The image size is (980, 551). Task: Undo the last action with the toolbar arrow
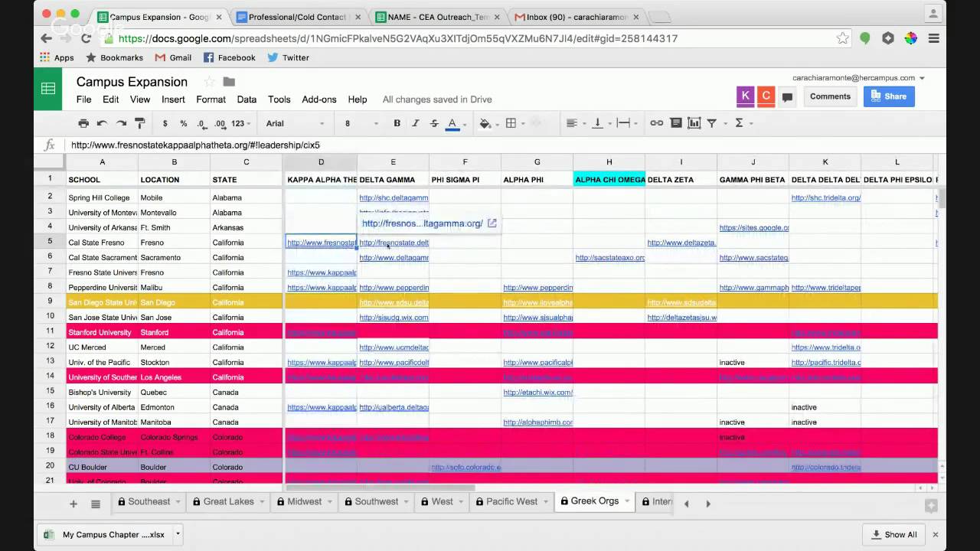(x=103, y=123)
